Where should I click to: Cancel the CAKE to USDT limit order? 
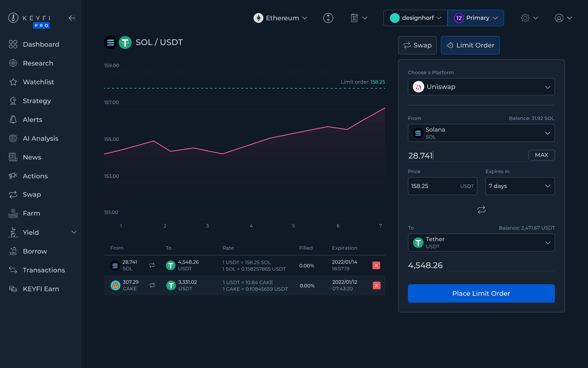coord(377,285)
